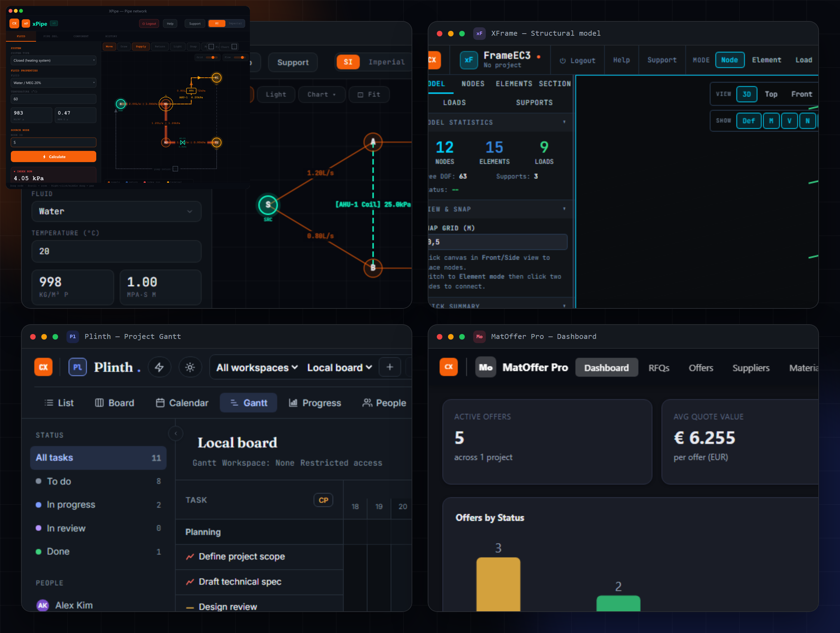Click Logout in the small XPipe window
The image size is (840, 633).
pos(149,23)
